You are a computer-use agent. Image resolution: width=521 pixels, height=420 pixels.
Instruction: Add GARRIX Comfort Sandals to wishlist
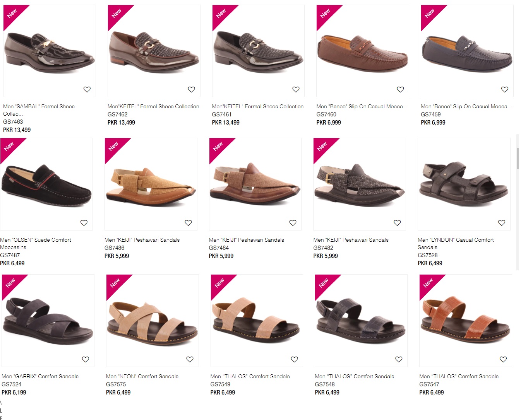[x=86, y=359]
